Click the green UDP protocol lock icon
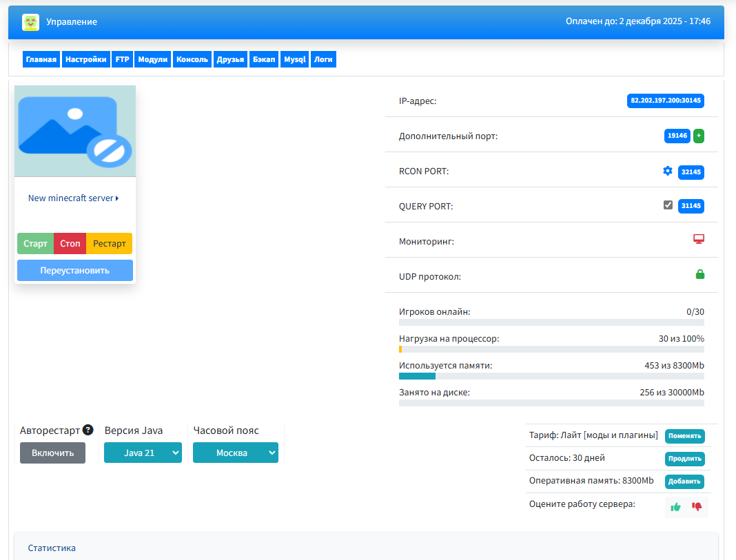 tap(699, 275)
